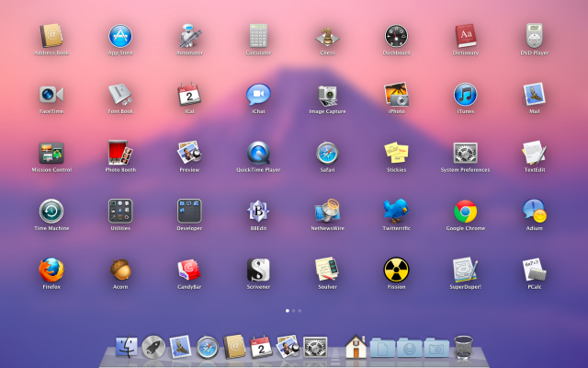Open Address Book from the Launchpad grid

click(51, 36)
